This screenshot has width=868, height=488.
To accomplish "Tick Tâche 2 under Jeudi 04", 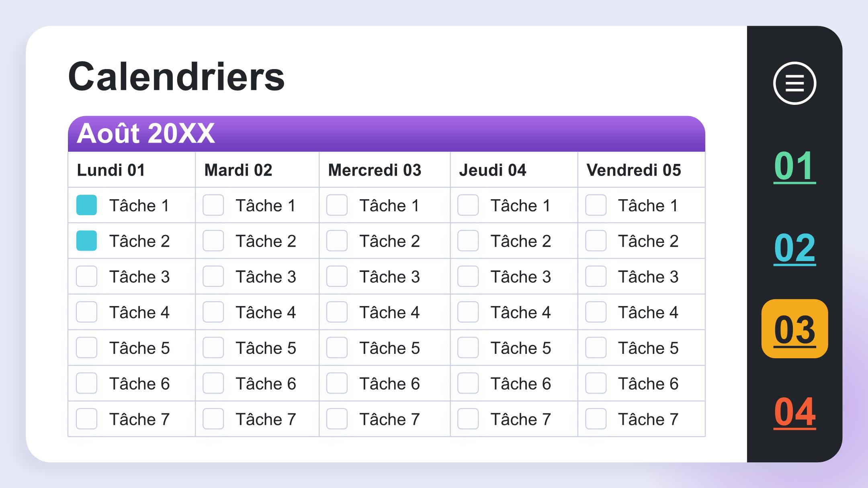I will [x=468, y=241].
